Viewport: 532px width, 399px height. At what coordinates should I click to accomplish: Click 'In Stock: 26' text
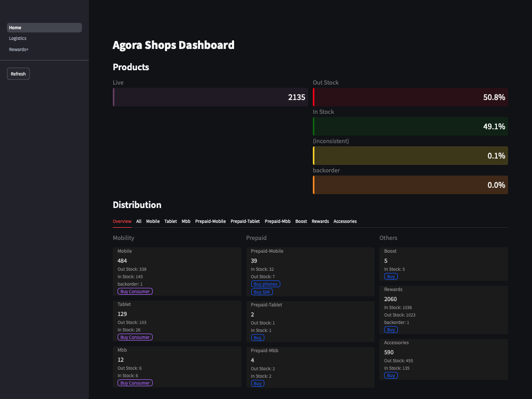129,330
